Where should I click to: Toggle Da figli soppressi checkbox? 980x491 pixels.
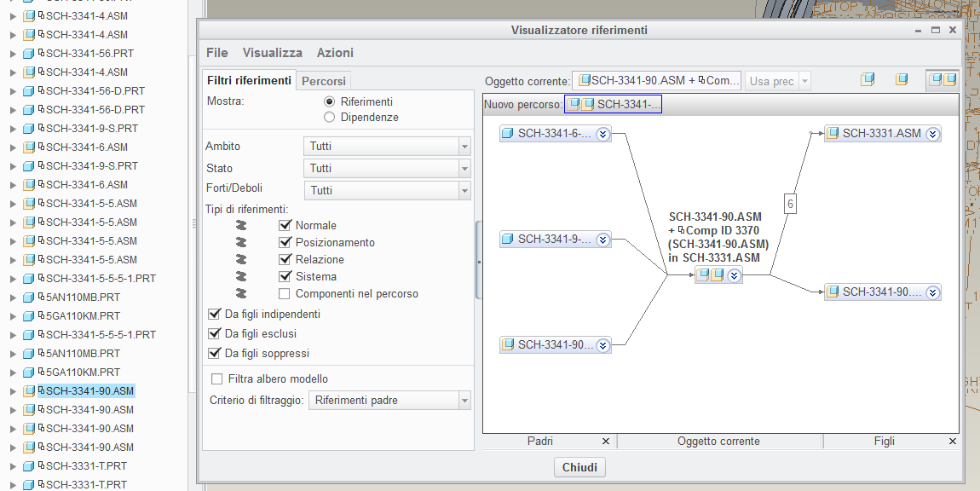coord(215,354)
